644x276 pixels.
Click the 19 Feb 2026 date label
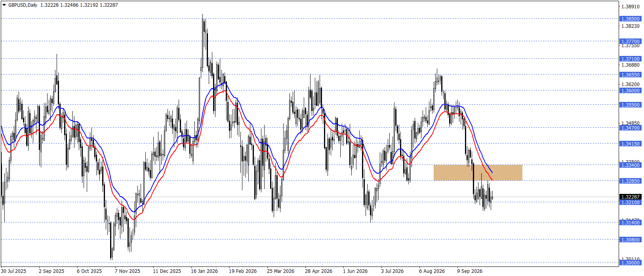(x=243, y=271)
